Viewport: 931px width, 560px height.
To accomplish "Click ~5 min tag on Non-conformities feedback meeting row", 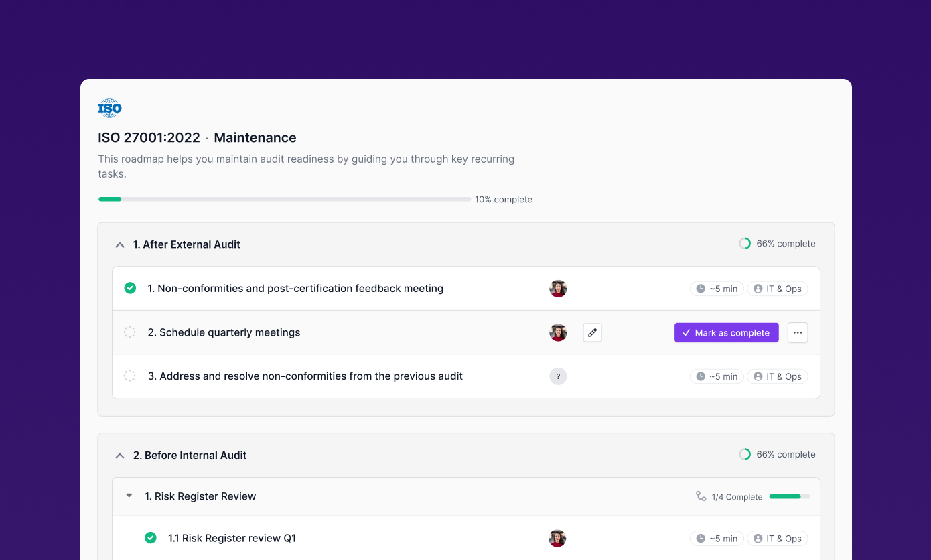I will pos(717,289).
